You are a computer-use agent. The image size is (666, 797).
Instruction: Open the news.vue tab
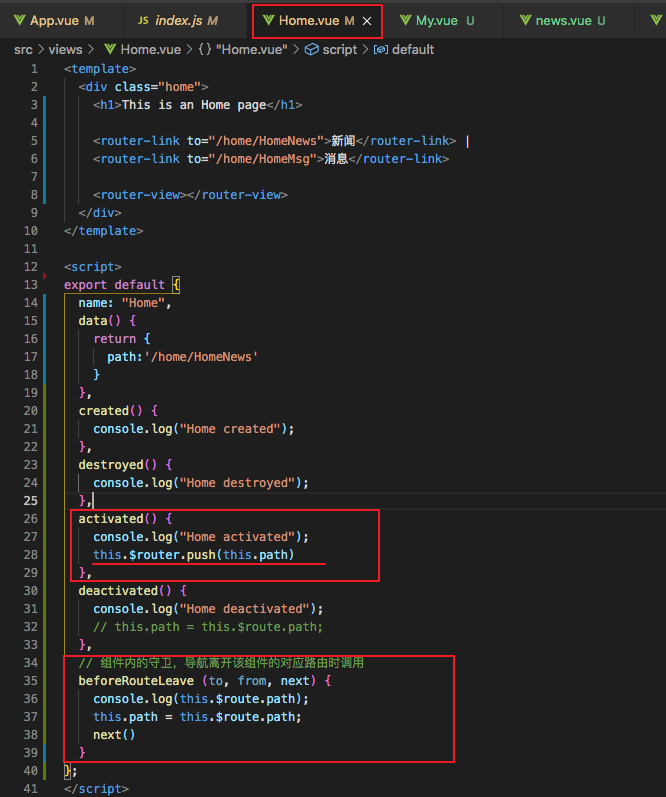[563, 21]
